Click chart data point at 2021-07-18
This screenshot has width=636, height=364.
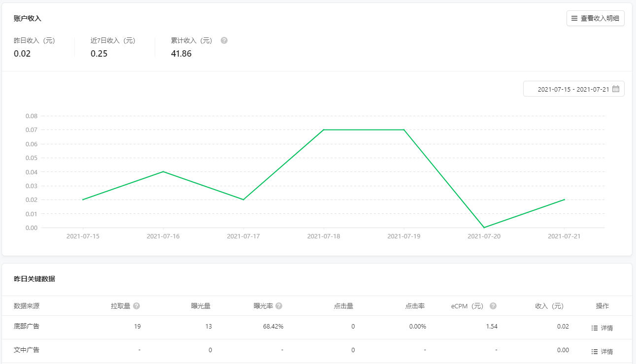click(x=324, y=130)
